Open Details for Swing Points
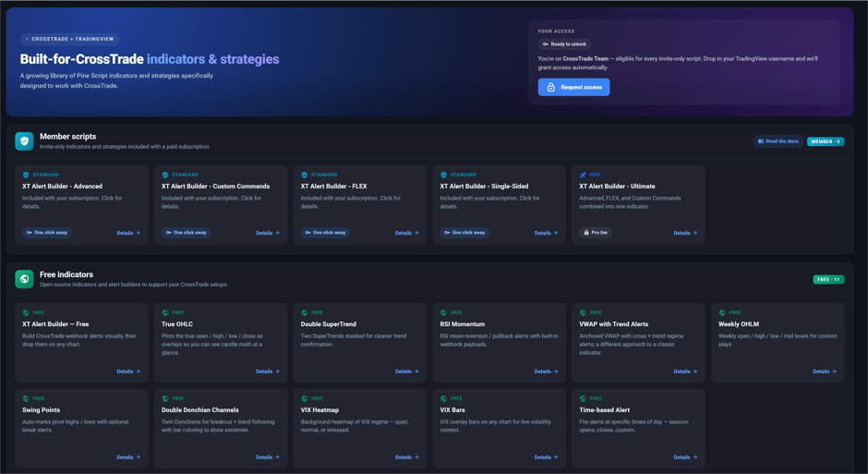868x474 pixels. [x=127, y=456]
